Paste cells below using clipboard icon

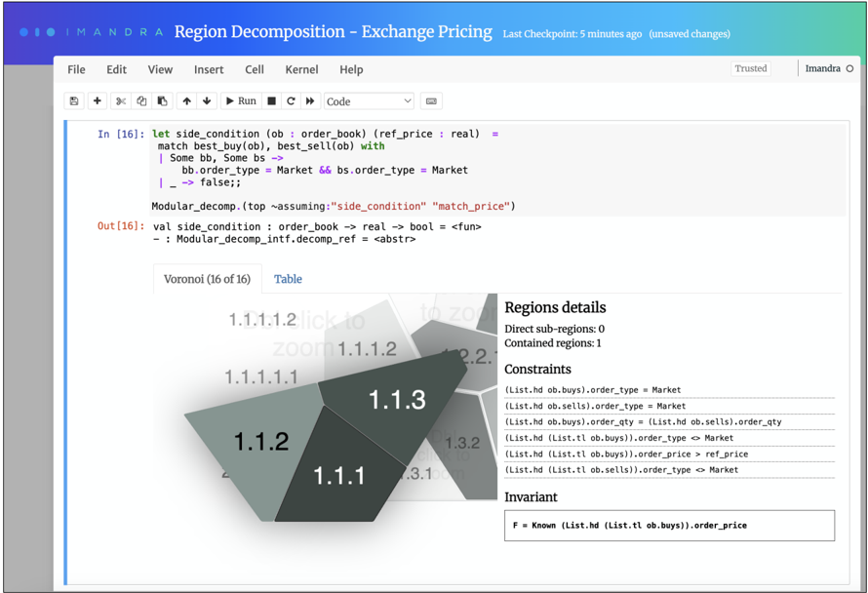(x=162, y=101)
